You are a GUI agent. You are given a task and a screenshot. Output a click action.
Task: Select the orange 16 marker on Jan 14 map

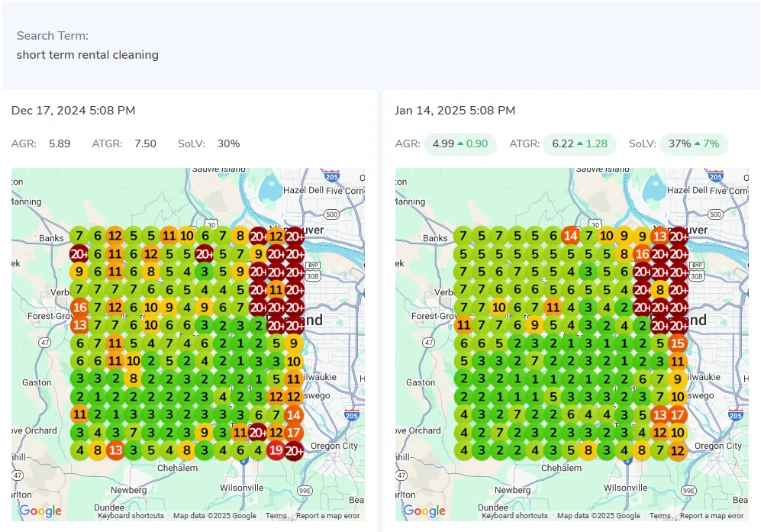point(642,254)
